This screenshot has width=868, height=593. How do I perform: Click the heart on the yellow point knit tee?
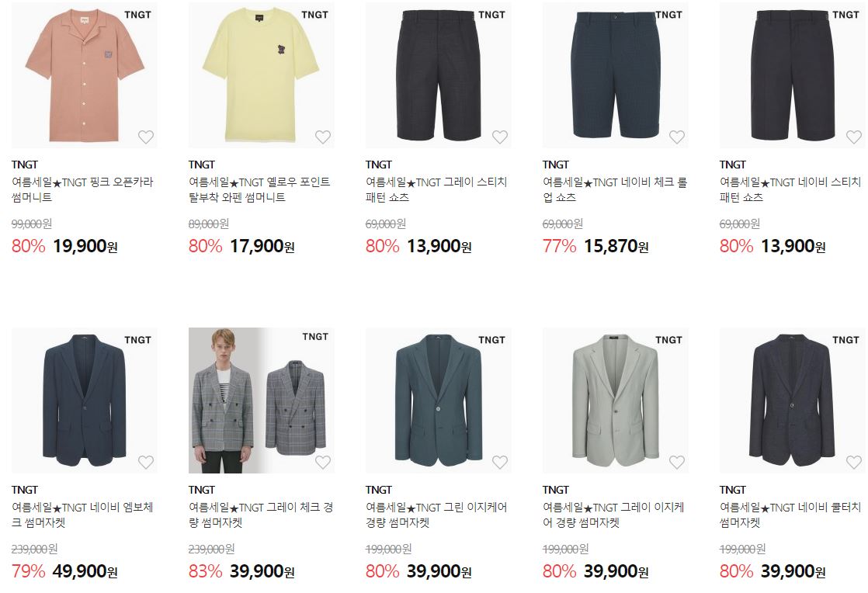[323, 137]
